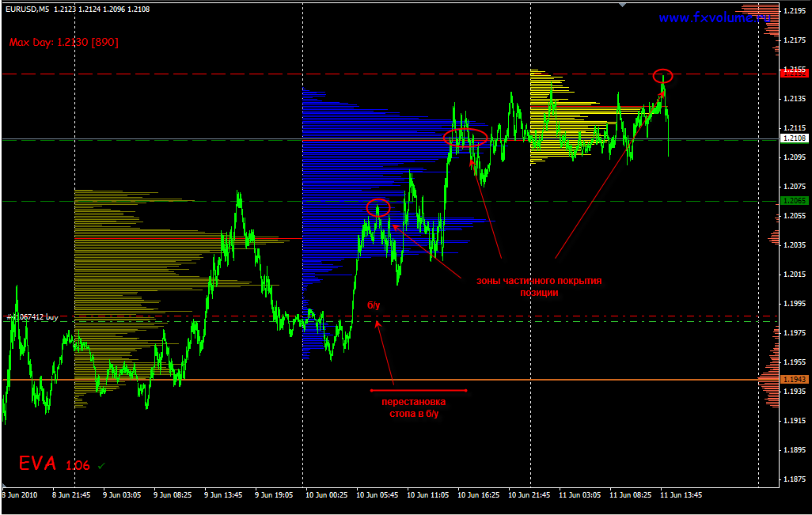Click the orange 1.1943 price tag on the axis
The height and width of the screenshot is (515, 812).
point(794,380)
